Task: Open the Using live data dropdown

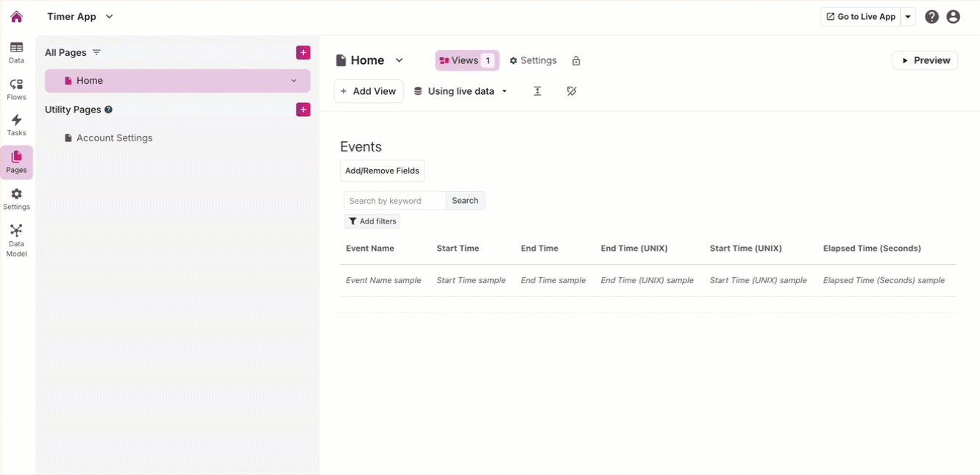Action: (x=461, y=91)
